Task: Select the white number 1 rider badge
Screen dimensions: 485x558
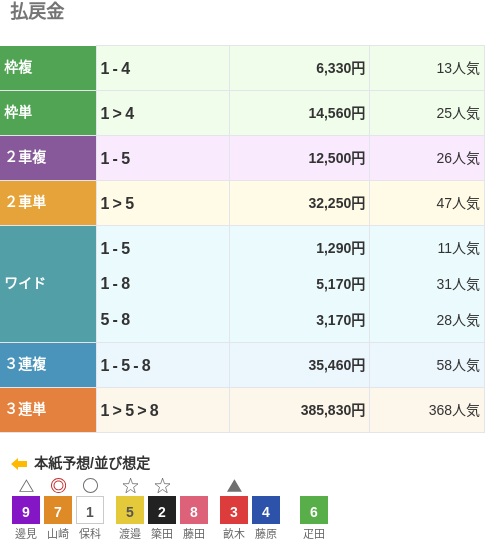Action: point(90,510)
